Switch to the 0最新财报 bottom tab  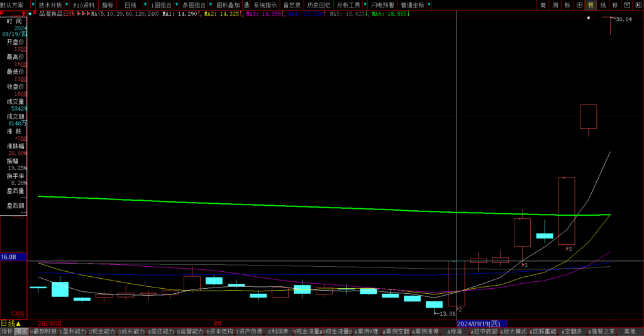(43, 332)
